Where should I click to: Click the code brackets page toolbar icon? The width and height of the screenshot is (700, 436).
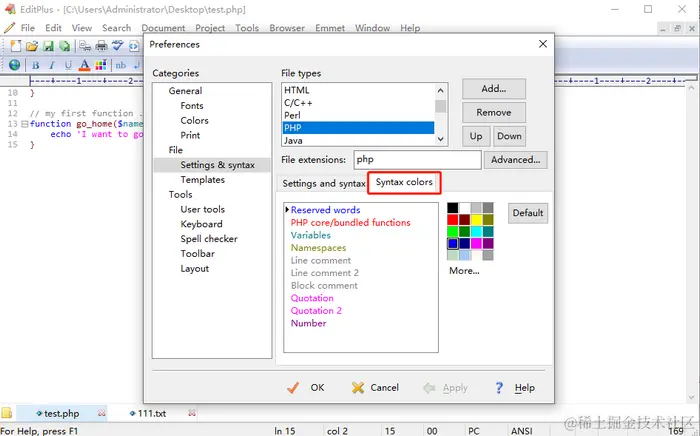(133, 46)
